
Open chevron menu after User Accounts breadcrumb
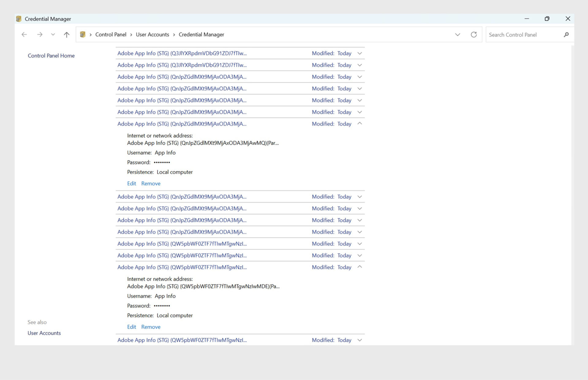[174, 35]
